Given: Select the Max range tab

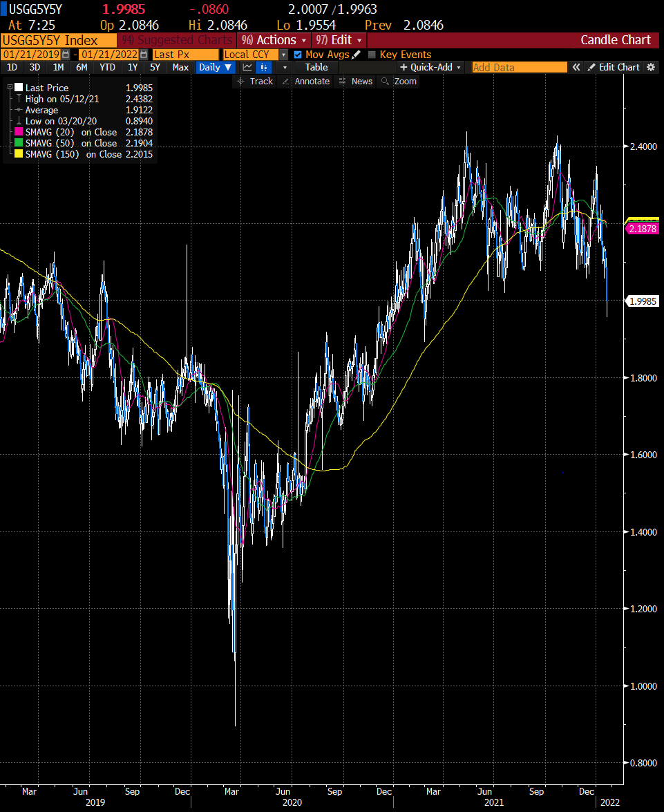Looking at the screenshot, I should click(x=180, y=67).
